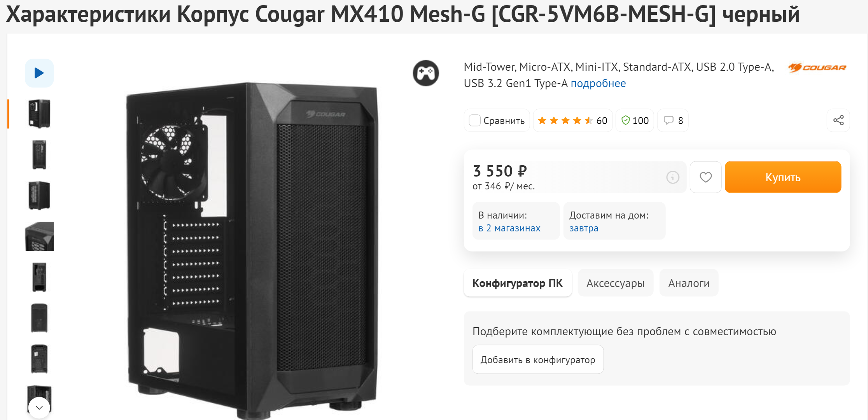The image size is (868, 420).
Task: Switch to the Аксессуары tab
Action: pos(615,283)
